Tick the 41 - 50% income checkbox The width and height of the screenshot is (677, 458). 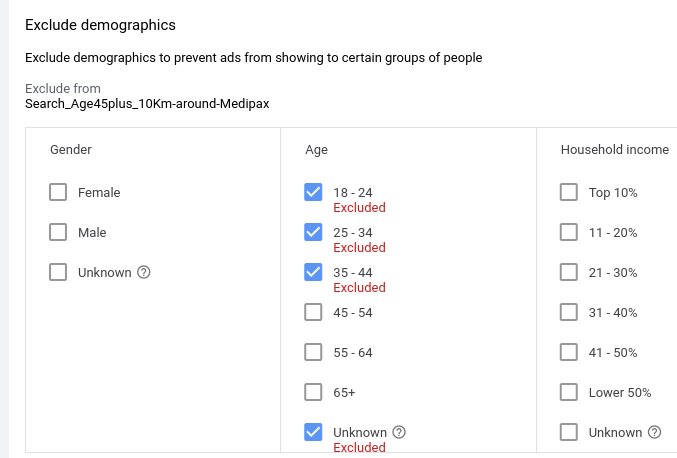(569, 352)
